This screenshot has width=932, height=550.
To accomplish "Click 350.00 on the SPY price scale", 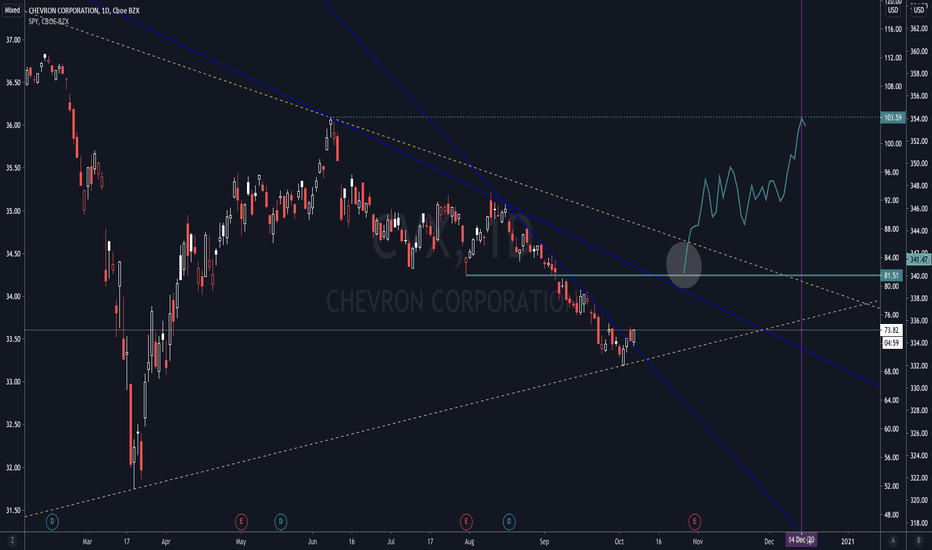I will pyautogui.click(x=919, y=164).
